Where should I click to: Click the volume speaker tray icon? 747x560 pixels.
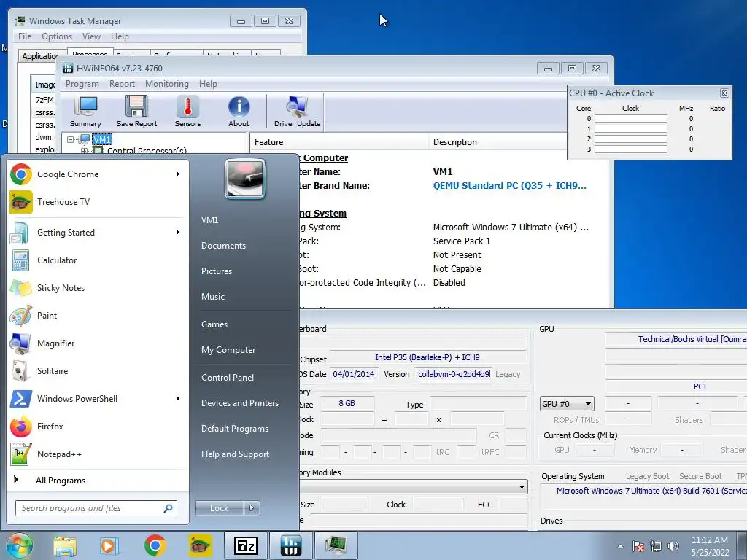tap(673, 546)
